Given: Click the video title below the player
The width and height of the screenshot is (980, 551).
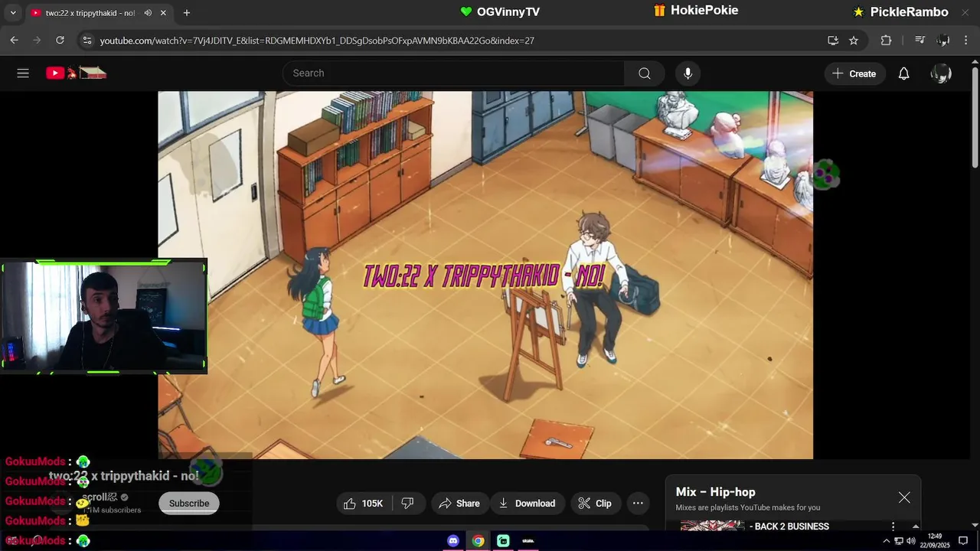Looking at the screenshot, I should pos(123,476).
